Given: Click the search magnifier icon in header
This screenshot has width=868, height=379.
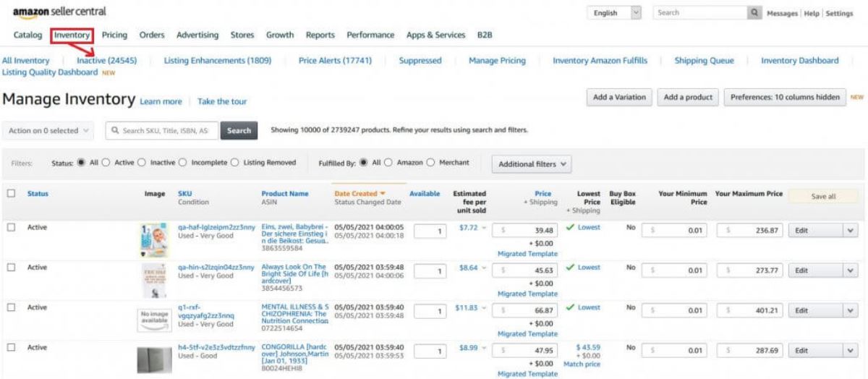Looking at the screenshot, I should (756, 13).
